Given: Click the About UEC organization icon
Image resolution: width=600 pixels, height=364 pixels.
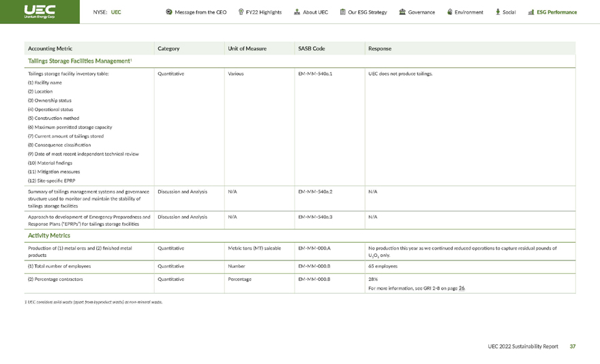Looking at the screenshot, I should point(297,12).
